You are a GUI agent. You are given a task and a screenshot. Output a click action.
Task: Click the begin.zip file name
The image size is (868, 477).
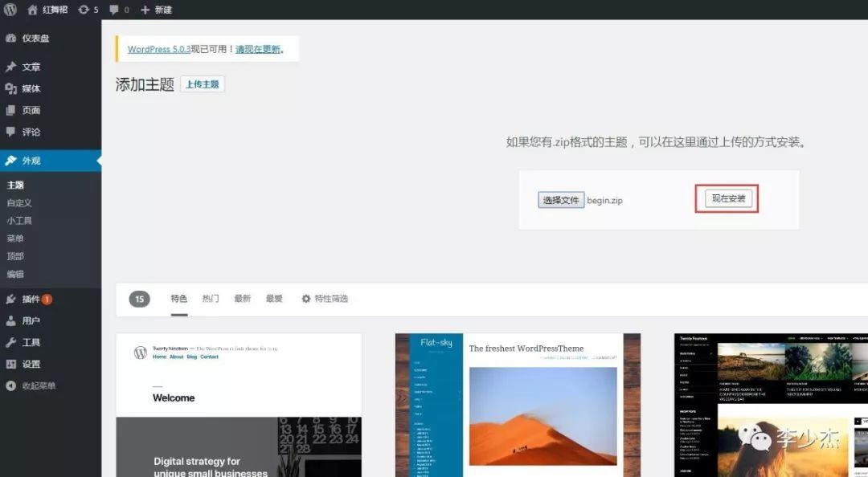click(604, 200)
